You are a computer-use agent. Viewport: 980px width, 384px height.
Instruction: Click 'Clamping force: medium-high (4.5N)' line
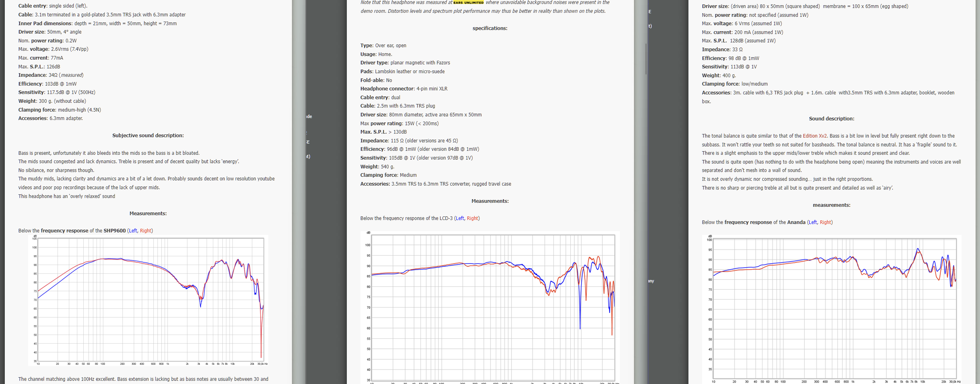coord(59,110)
